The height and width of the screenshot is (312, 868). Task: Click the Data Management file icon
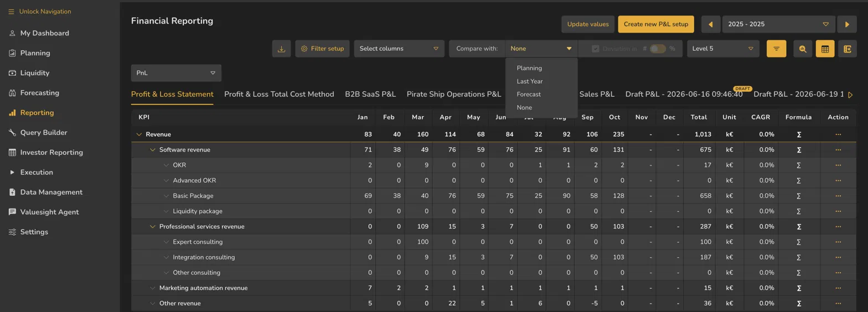point(12,193)
